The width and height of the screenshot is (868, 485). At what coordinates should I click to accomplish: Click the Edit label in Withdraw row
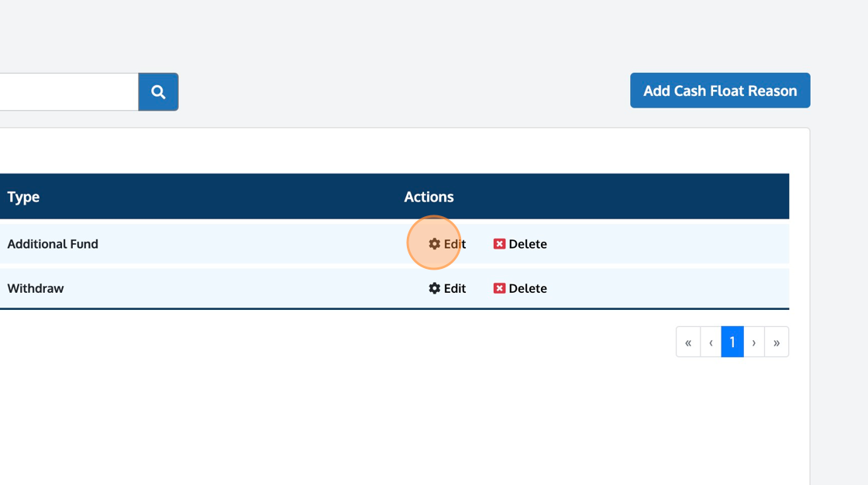(x=455, y=288)
